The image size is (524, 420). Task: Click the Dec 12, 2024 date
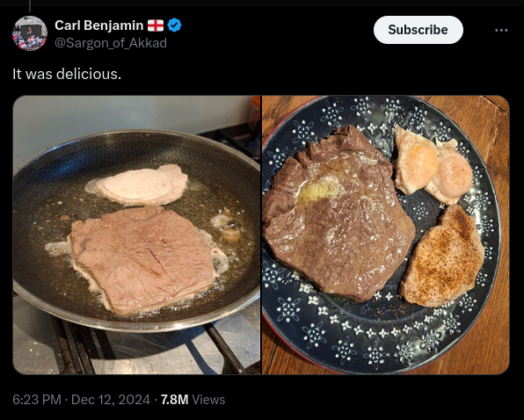tap(111, 400)
